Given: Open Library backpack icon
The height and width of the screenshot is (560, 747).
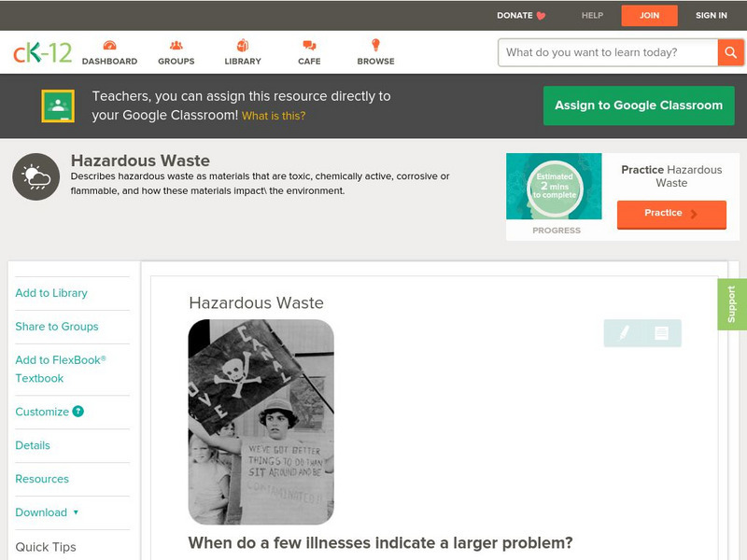Looking at the screenshot, I should tap(243, 45).
